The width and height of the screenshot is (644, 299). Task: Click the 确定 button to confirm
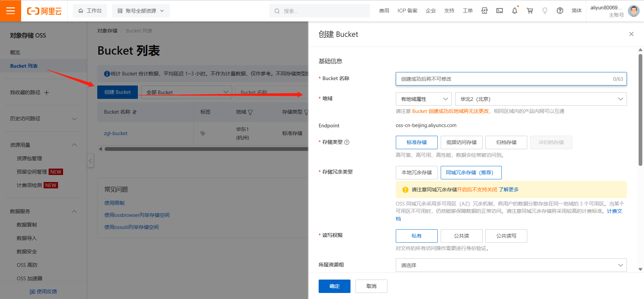tap(334, 286)
